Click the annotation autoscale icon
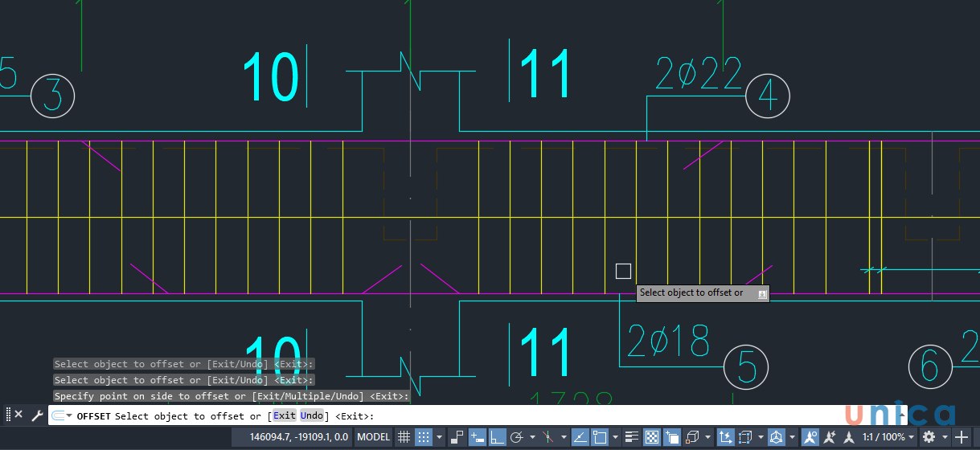The image size is (980, 450). point(830,437)
